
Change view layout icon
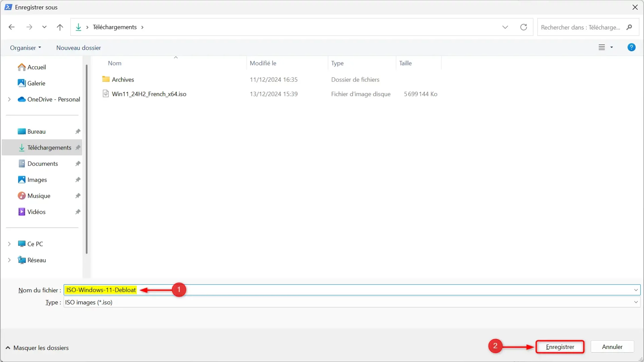click(x=602, y=47)
